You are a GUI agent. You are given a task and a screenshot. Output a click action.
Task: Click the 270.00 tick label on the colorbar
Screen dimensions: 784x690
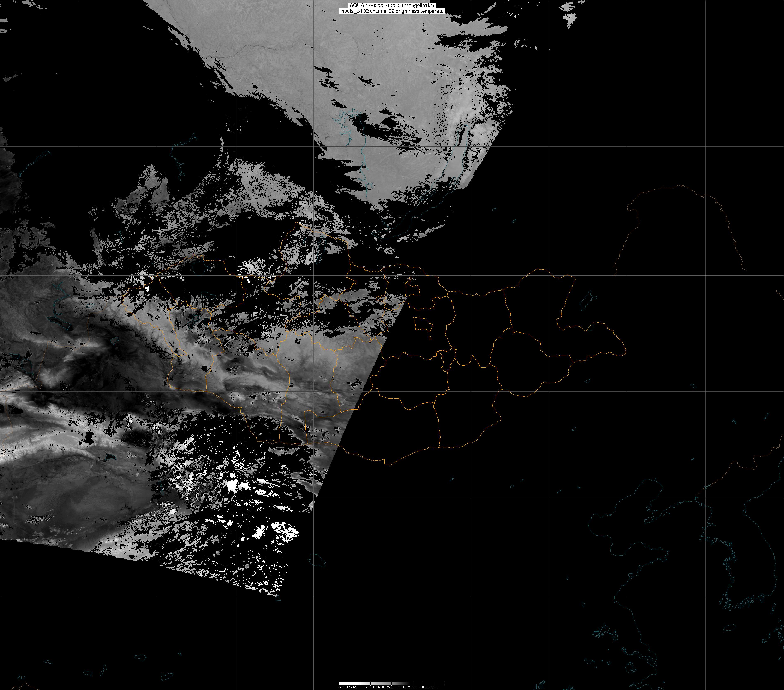[392, 687]
